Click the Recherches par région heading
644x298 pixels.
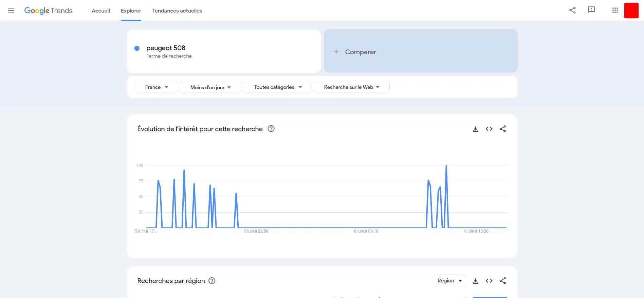point(171,281)
